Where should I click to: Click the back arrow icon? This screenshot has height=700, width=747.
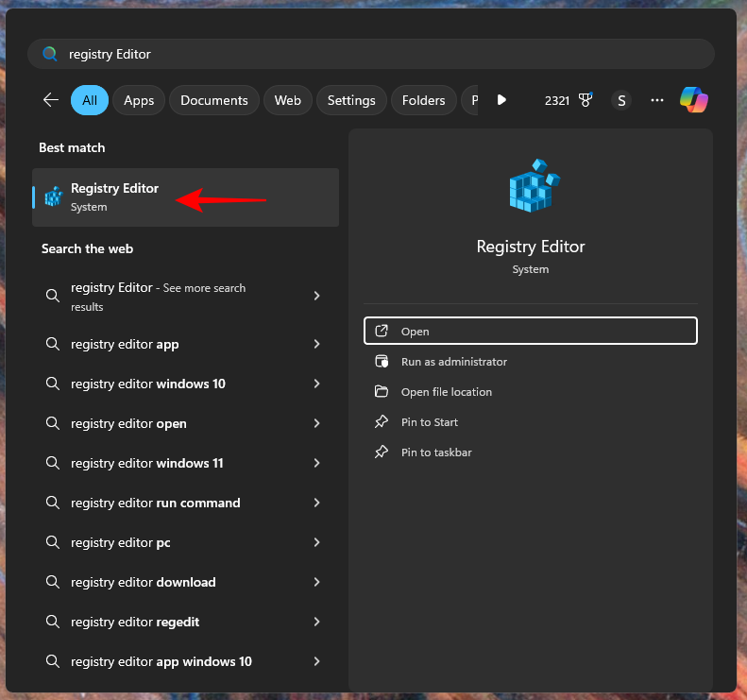coord(51,100)
